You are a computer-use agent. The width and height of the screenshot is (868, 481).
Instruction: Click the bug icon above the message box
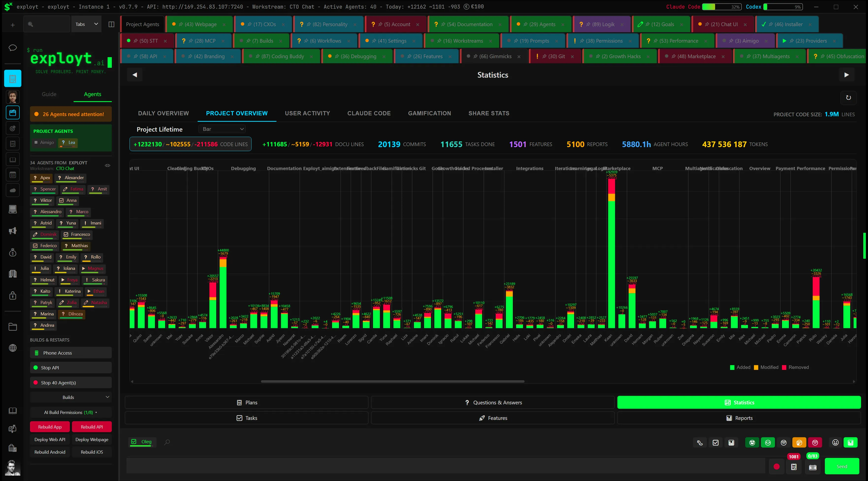(x=700, y=443)
